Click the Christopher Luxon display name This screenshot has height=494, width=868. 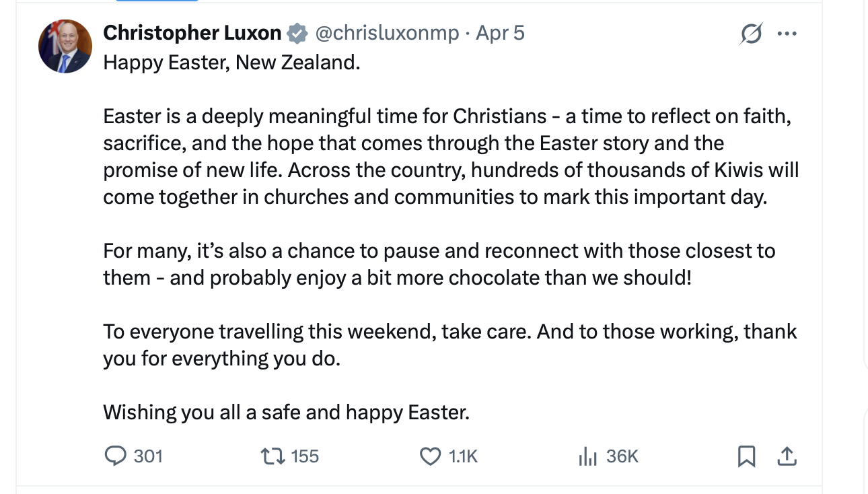tap(192, 33)
